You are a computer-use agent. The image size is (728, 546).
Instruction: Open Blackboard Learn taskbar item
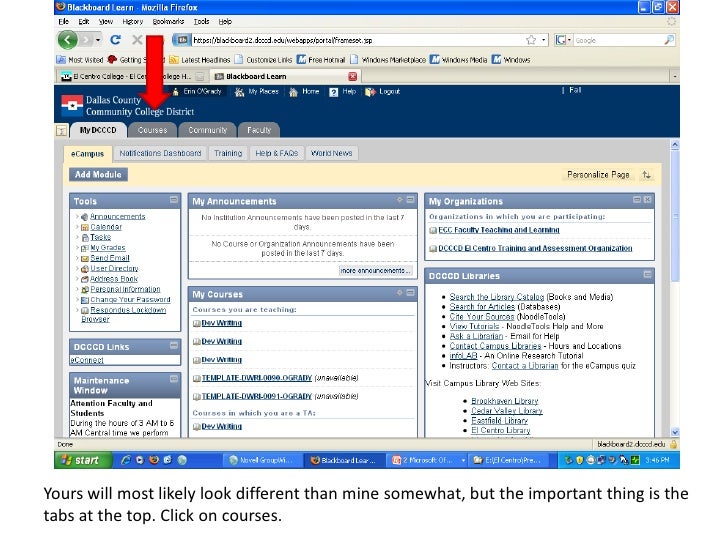pyautogui.click(x=343, y=460)
